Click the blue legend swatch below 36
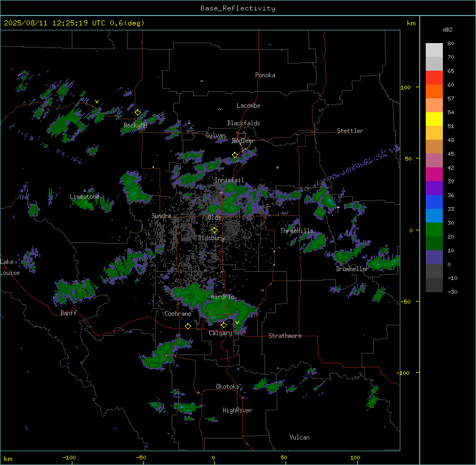Screen dimensions: 476x465 [434, 202]
